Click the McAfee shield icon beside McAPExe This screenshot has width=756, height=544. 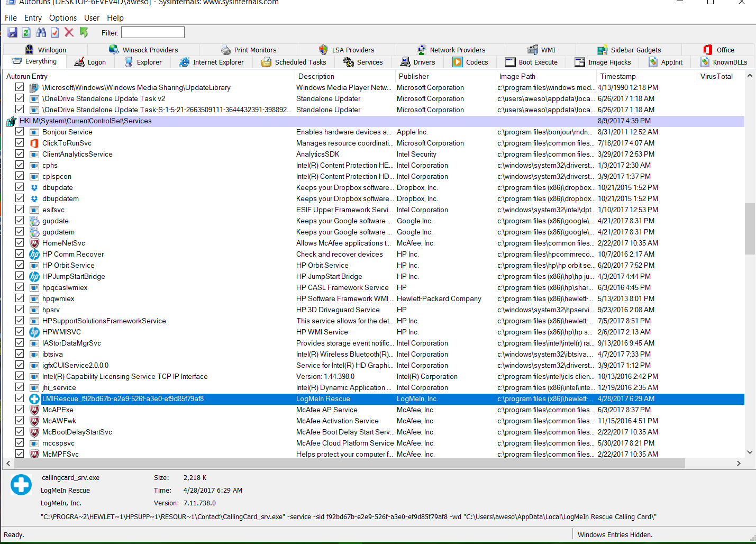(x=34, y=410)
